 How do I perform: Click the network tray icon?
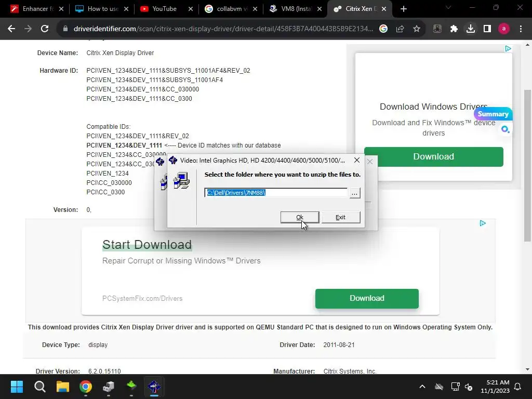click(x=455, y=387)
